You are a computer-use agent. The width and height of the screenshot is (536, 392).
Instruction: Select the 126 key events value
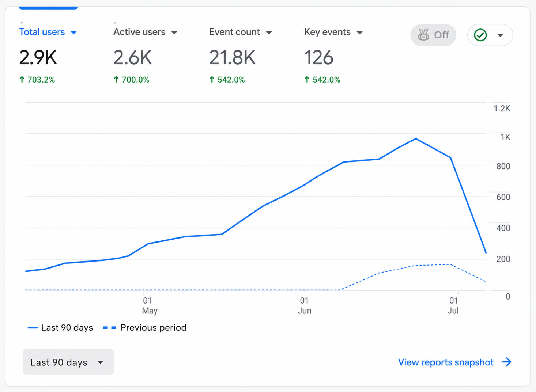tap(319, 58)
